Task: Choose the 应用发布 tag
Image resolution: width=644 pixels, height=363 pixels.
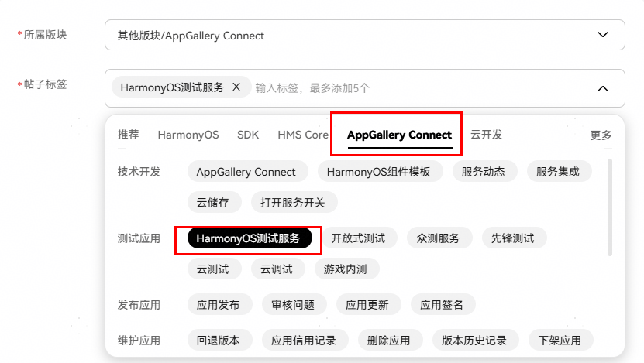Action: click(218, 305)
